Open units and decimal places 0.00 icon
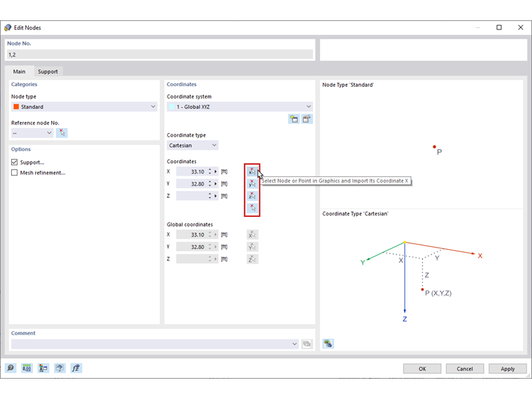 pos(27,368)
